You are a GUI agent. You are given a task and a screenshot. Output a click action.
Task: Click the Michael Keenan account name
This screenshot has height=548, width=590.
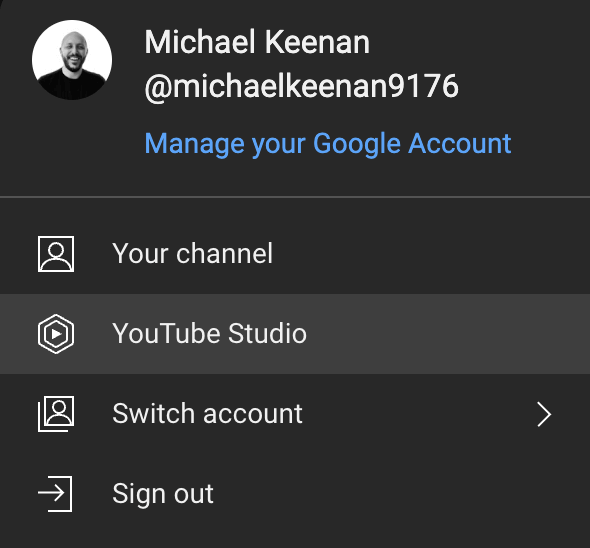tap(257, 42)
